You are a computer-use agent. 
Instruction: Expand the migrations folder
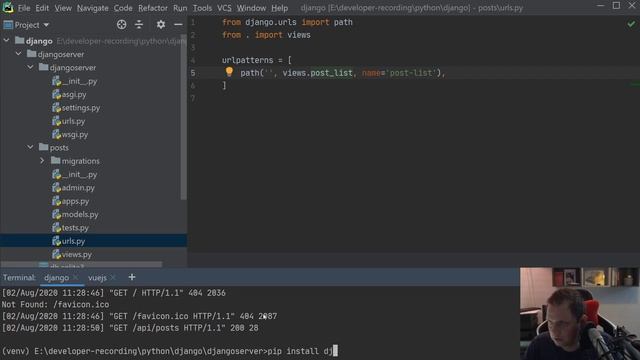42,161
